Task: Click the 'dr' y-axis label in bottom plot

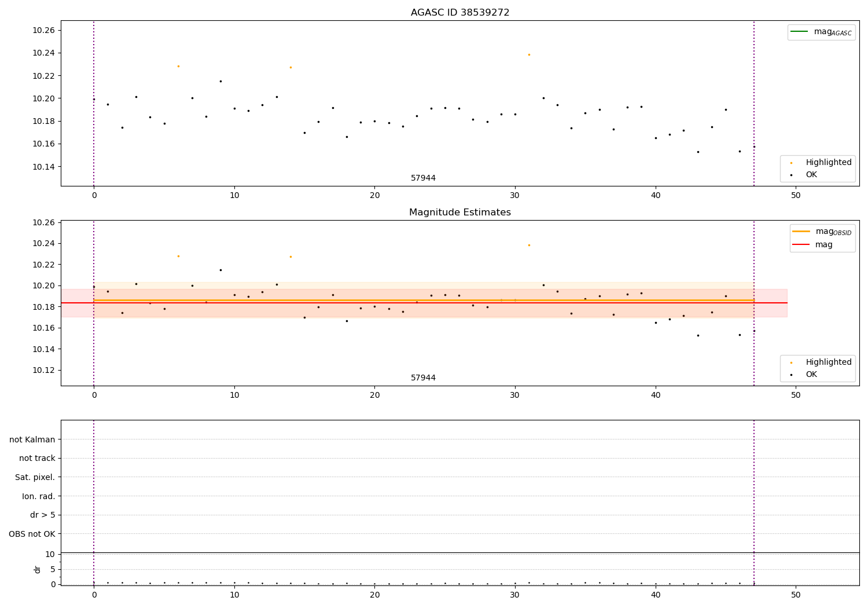Action: coord(38,569)
